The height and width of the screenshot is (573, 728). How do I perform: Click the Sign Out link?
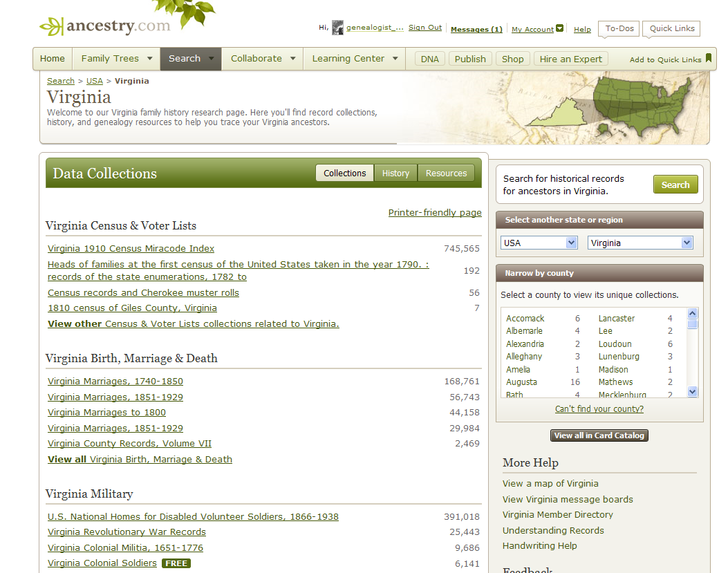[424, 28]
